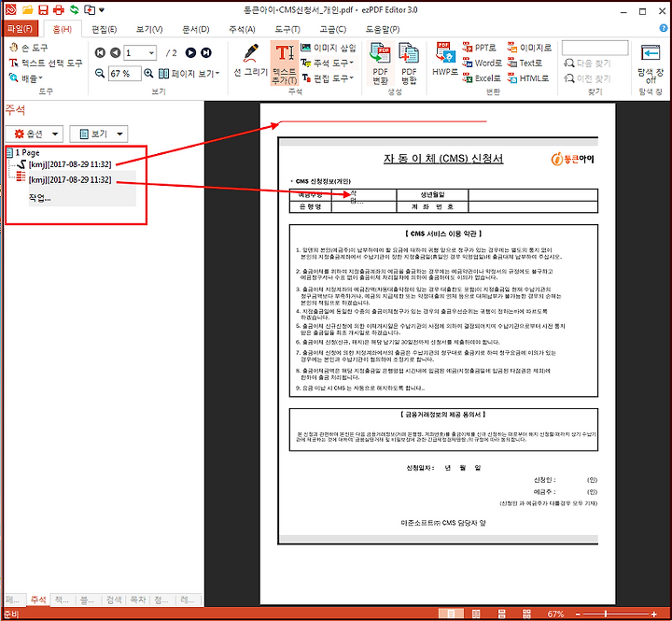Click the 검색 tab at panel bottom
672x621 pixels.
point(114,600)
